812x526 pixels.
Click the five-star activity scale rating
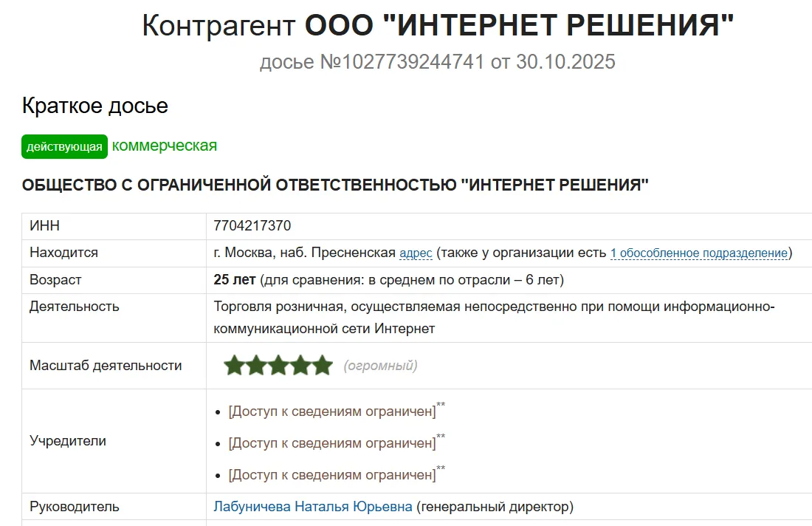(x=278, y=366)
